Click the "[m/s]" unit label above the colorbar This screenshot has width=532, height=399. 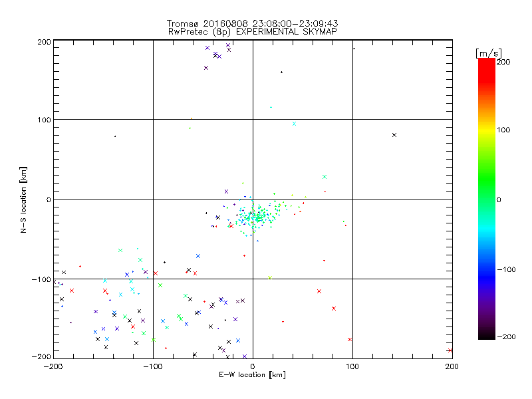(x=489, y=53)
